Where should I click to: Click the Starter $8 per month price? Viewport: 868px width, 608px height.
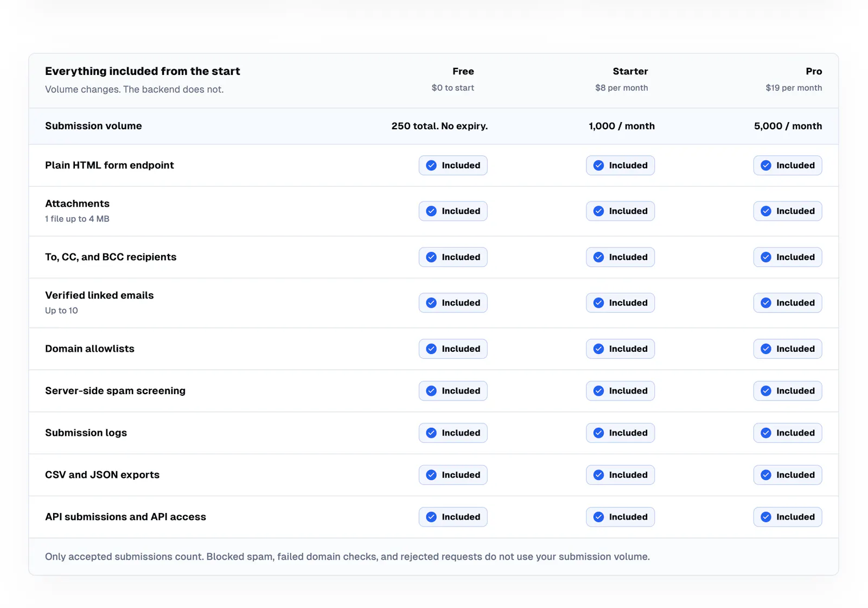click(x=621, y=88)
